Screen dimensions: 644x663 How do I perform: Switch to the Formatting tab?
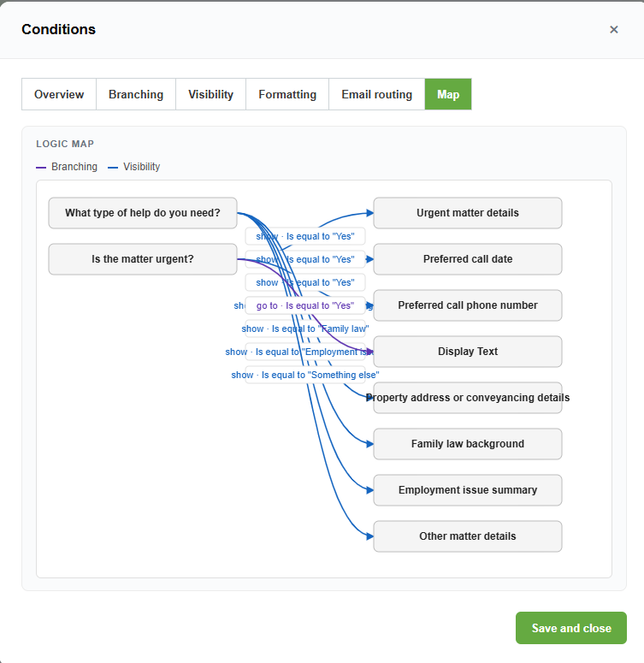click(x=287, y=94)
